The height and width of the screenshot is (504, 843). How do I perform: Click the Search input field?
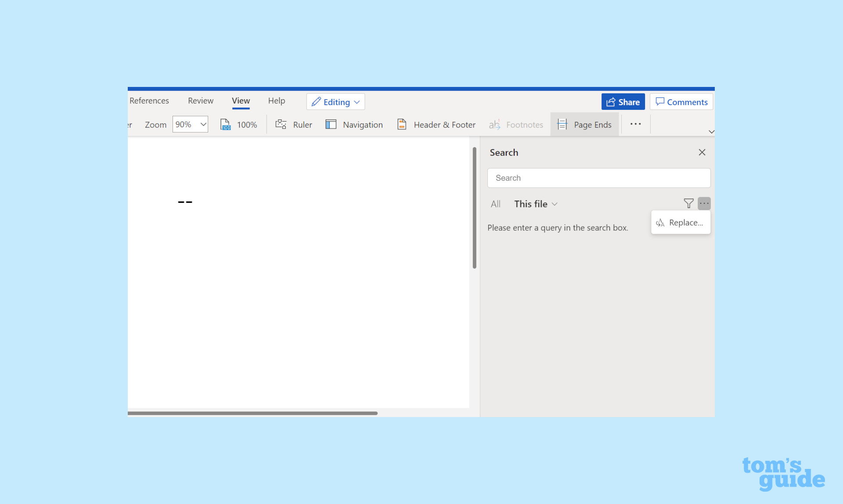click(599, 178)
